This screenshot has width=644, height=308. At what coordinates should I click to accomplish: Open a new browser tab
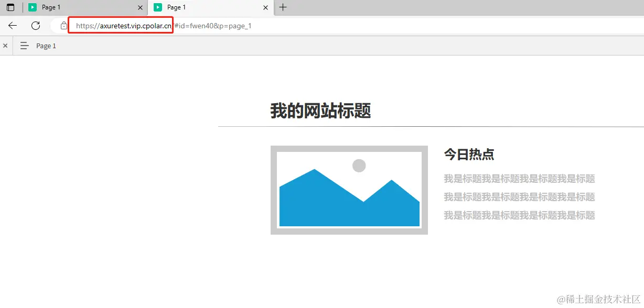tap(283, 7)
